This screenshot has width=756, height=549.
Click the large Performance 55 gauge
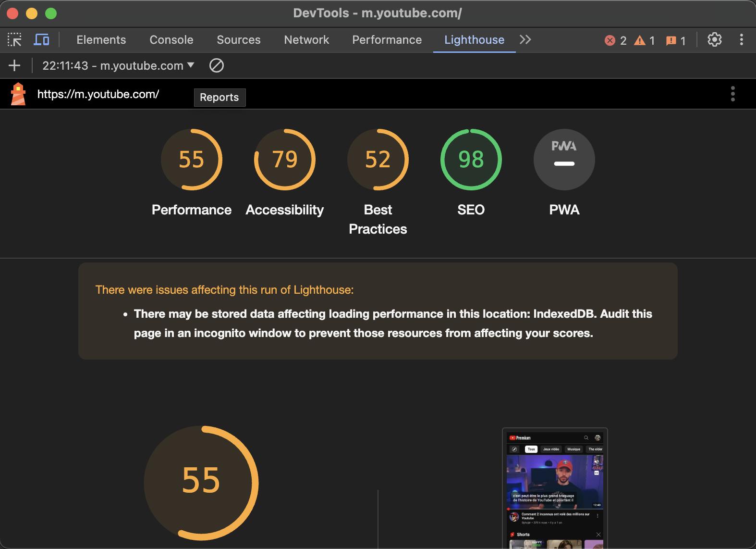201,483
